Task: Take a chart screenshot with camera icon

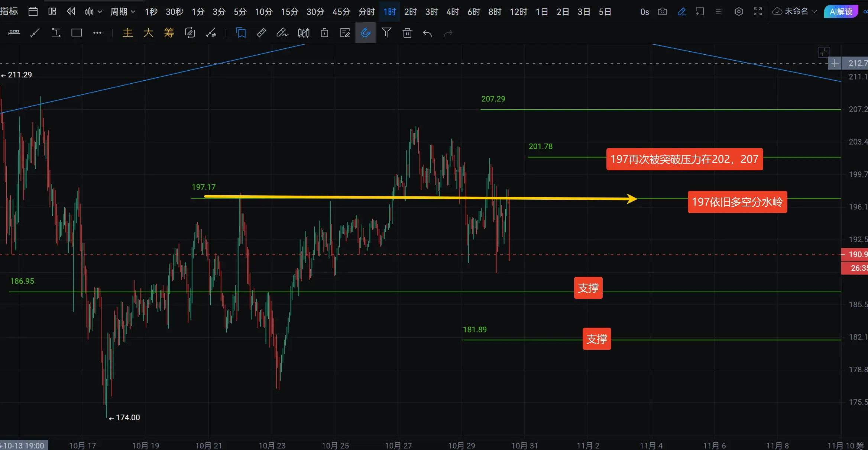Action: tap(662, 12)
